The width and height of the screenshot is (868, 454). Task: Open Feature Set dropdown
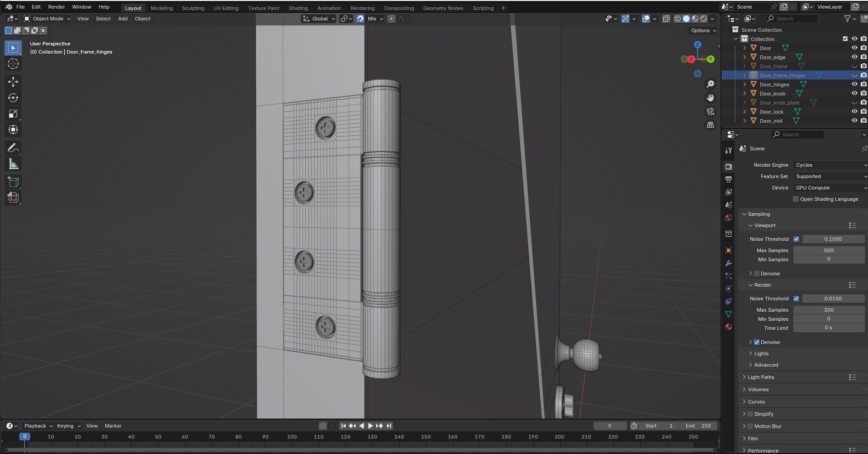[830, 176]
